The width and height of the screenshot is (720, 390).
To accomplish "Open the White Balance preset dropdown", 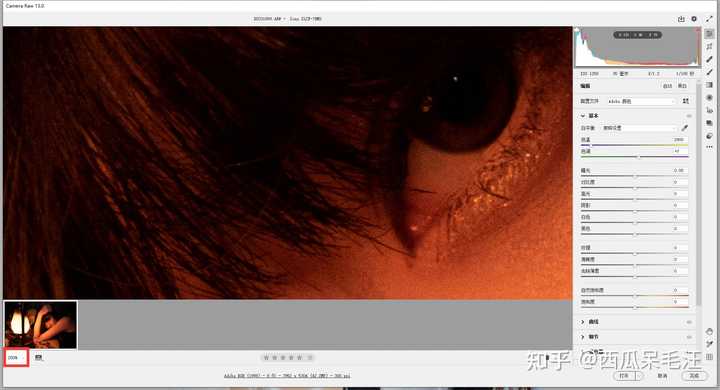I will pyautogui.click(x=639, y=128).
